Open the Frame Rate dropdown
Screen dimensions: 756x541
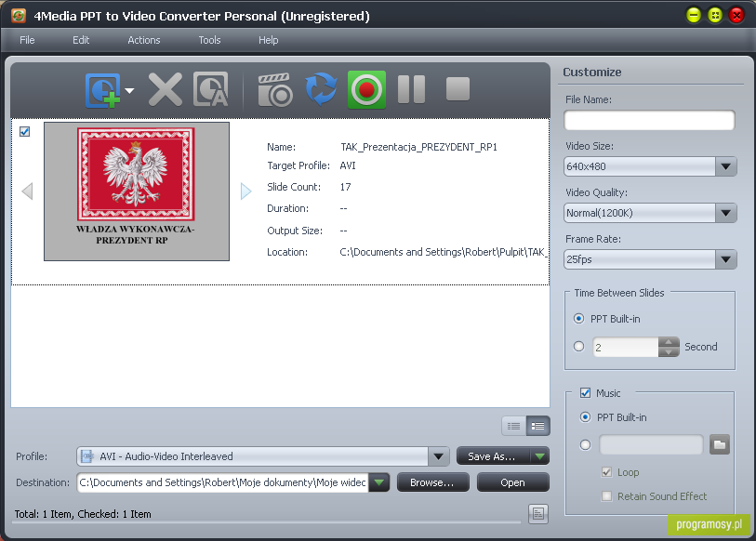[725, 259]
